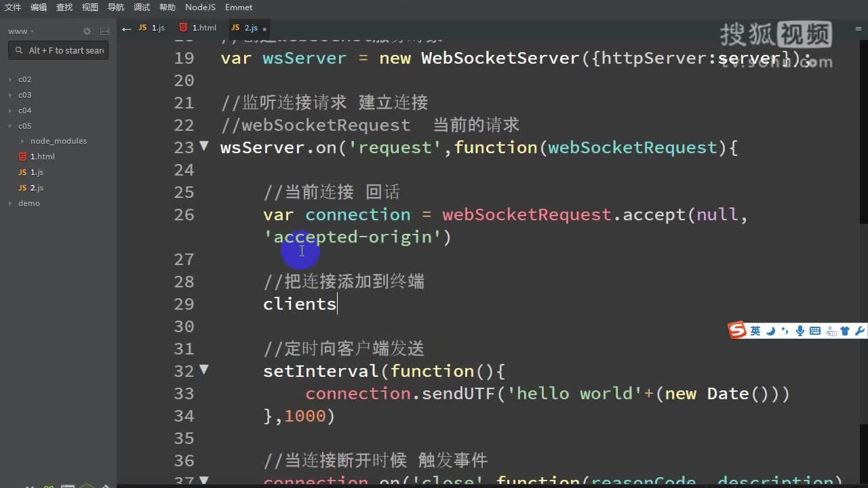This screenshot has height=488, width=868.
Task: Collapse the c05 folder
Action: pyautogui.click(x=11, y=126)
